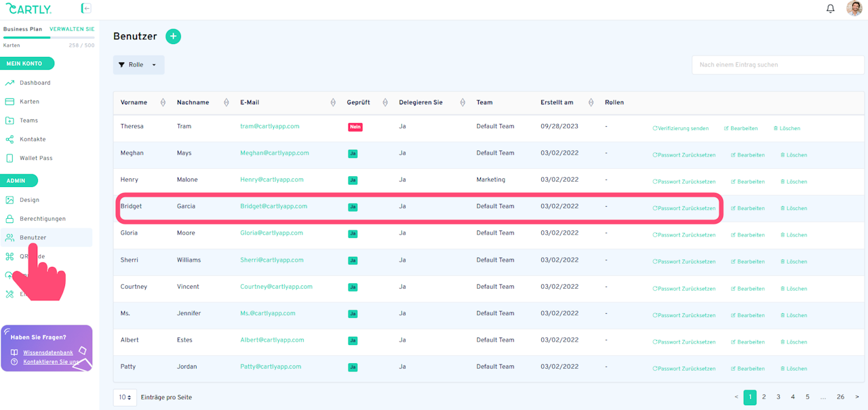Viewport: 868px width, 410px height.
Task: Edit Henry Malone's user entry
Action: point(747,182)
